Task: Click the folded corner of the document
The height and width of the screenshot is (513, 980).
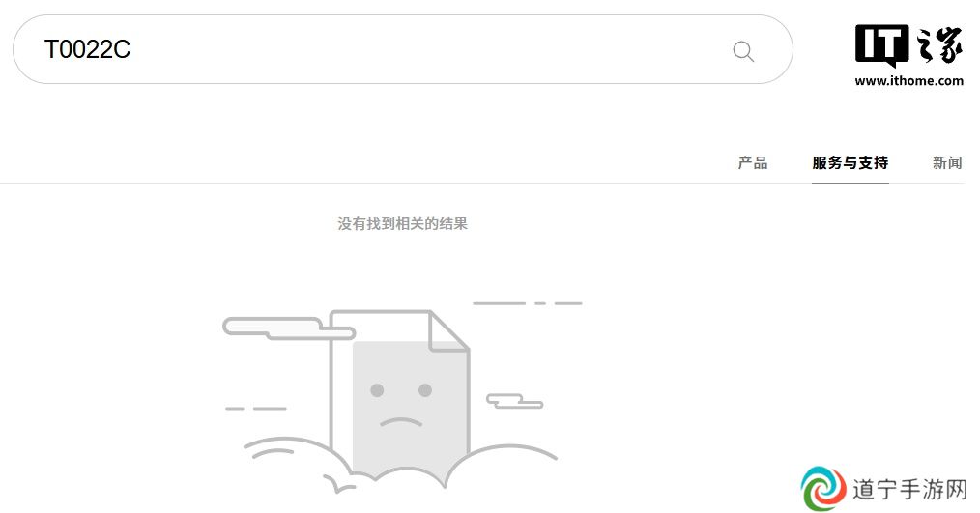Action: click(x=449, y=331)
